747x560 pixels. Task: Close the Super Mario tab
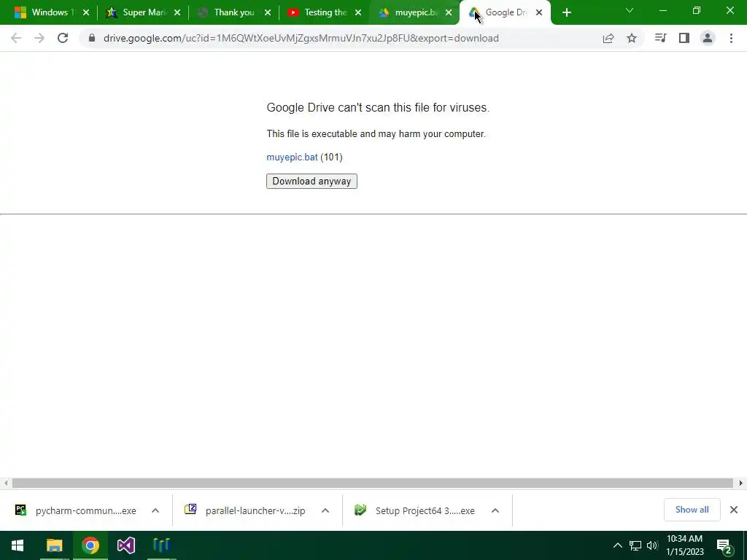(177, 12)
